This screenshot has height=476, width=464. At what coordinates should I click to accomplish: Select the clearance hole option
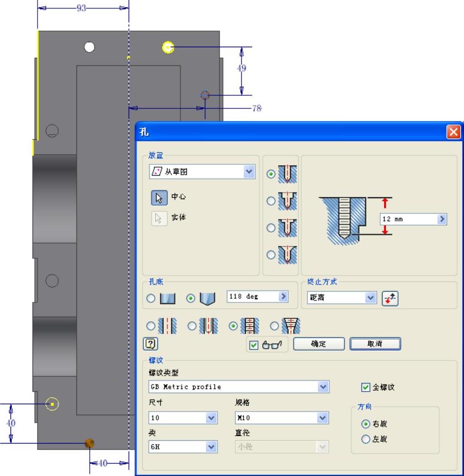pyautogui.click(x=192, y=326)
